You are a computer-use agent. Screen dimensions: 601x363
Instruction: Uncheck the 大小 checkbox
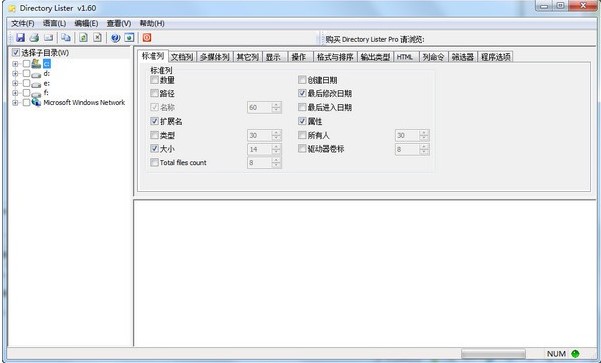point(154,148)
